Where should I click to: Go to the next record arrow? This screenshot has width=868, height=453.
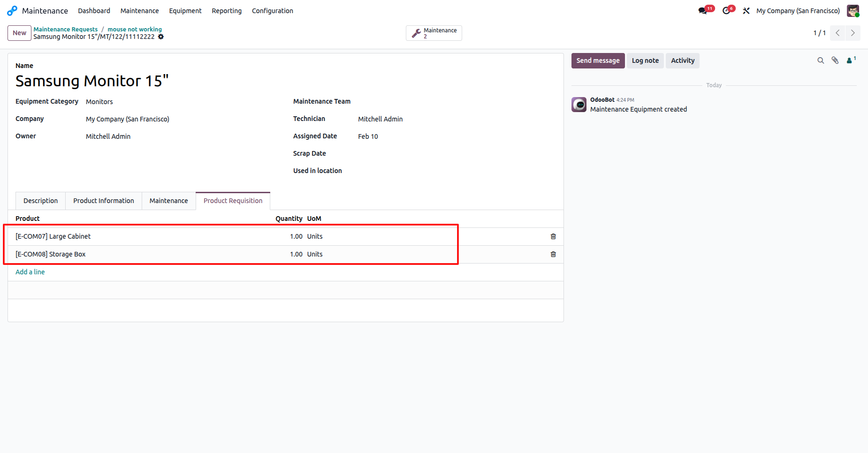[853, 33]
